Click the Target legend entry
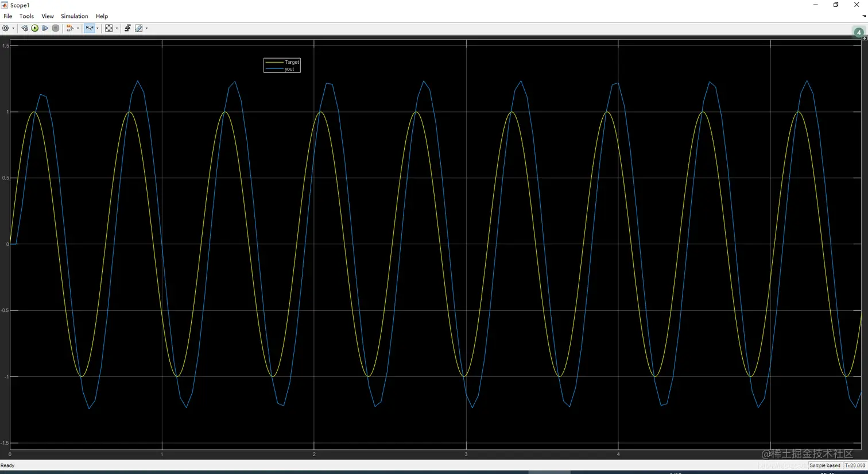Image resolution: width=868 pixels, height=474 pixels. (282, 62)
